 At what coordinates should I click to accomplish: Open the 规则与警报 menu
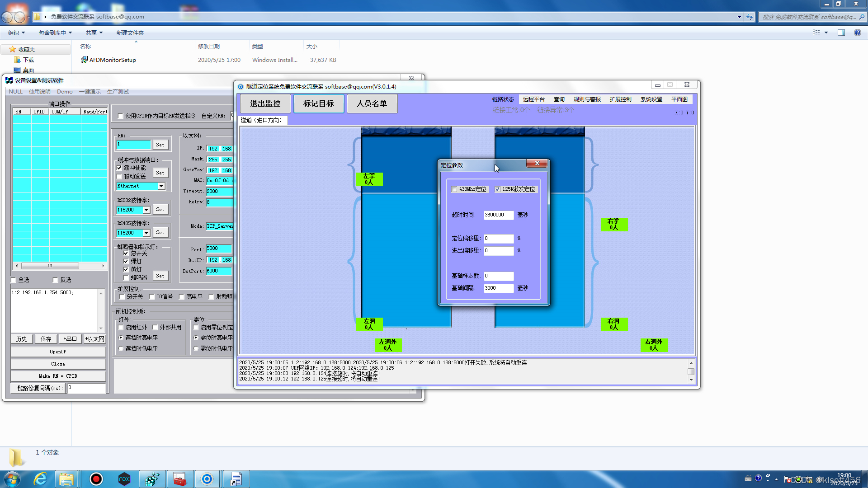click(x=587, y=99)
